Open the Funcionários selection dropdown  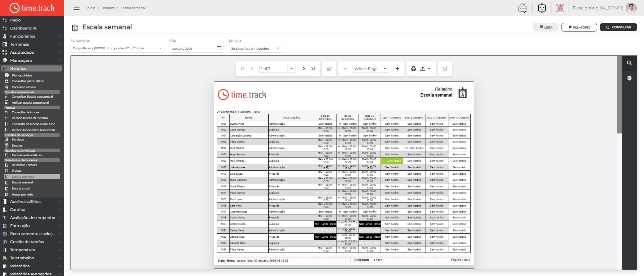tap(117, 48)
